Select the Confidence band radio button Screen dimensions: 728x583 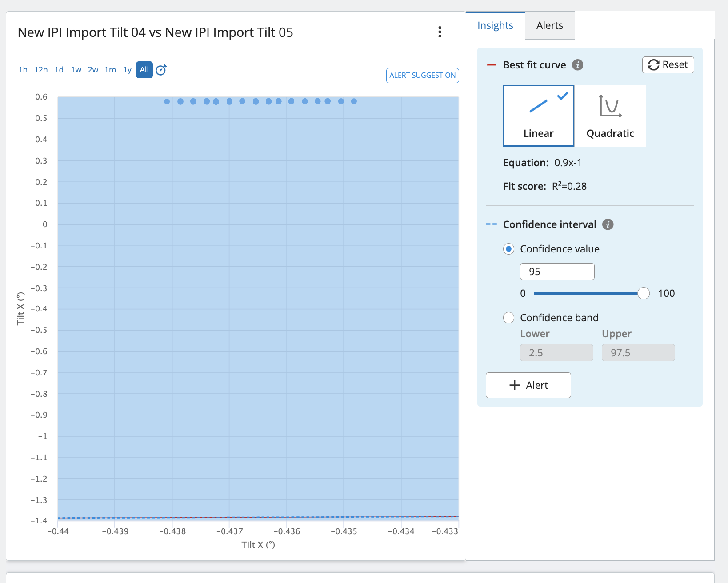[508, 318]
